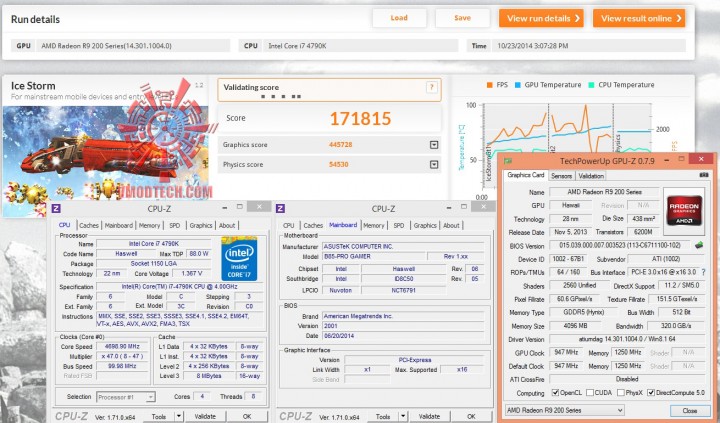Open Tools dropdown arrow in left CPU-Z
Viewport: 720px width, 423px height.
[179, 417]
